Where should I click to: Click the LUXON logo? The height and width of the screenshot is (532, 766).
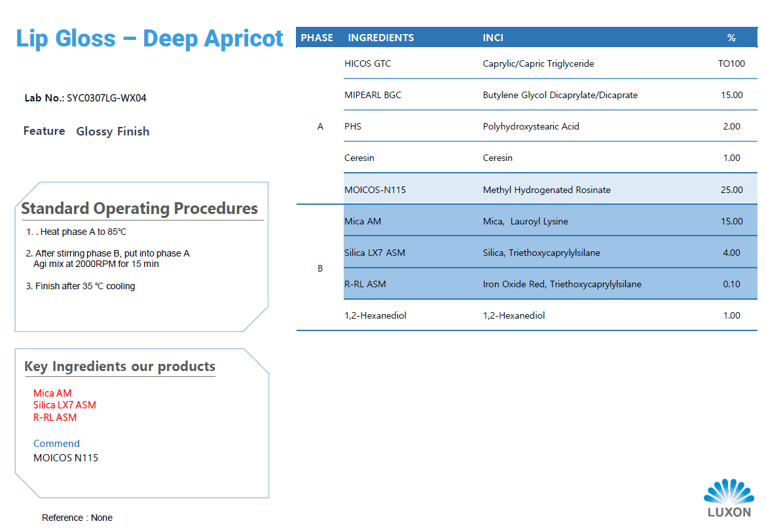tap(729, 499)
